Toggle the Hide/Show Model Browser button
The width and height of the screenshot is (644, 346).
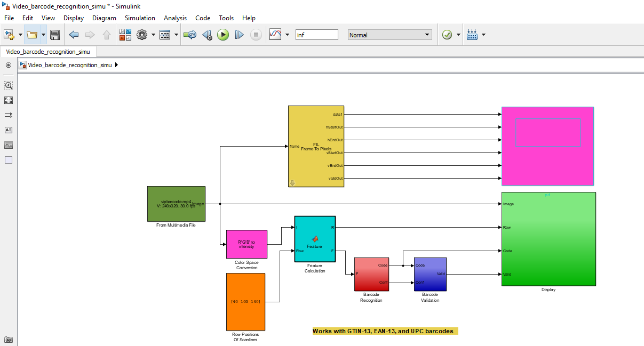9,65
